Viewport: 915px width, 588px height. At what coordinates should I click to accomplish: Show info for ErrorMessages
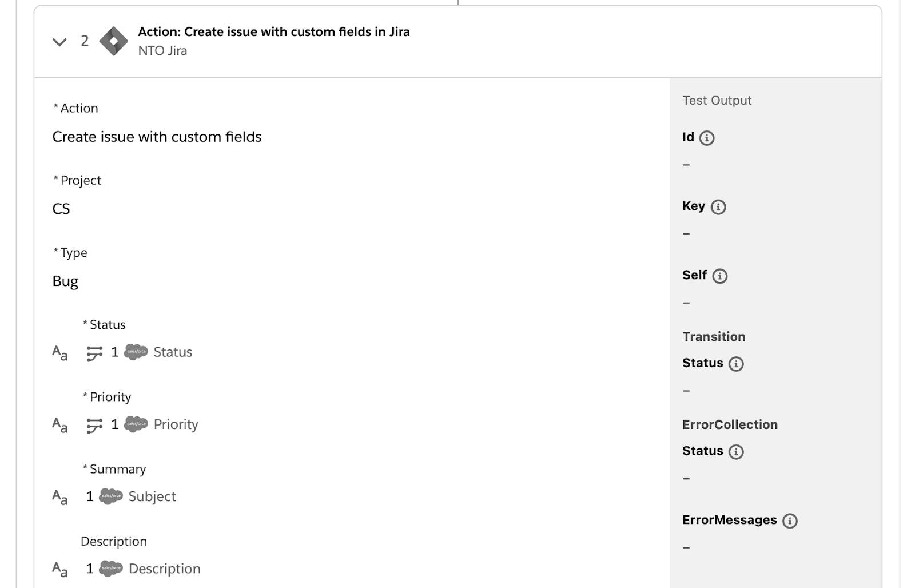(790, 521)
